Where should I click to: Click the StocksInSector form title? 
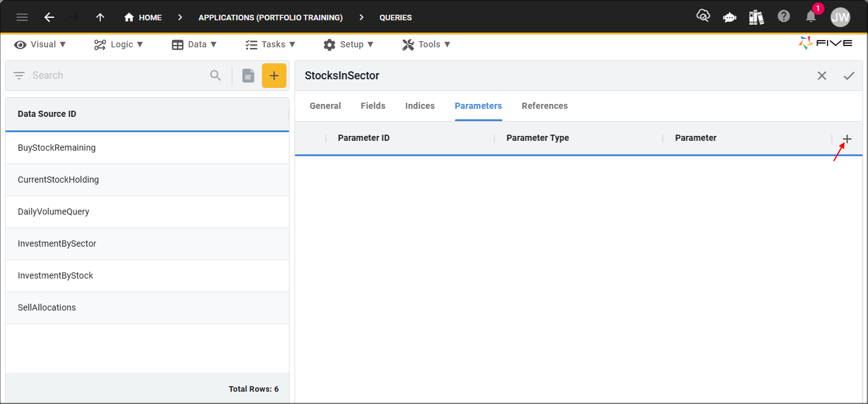coord(342,76)
